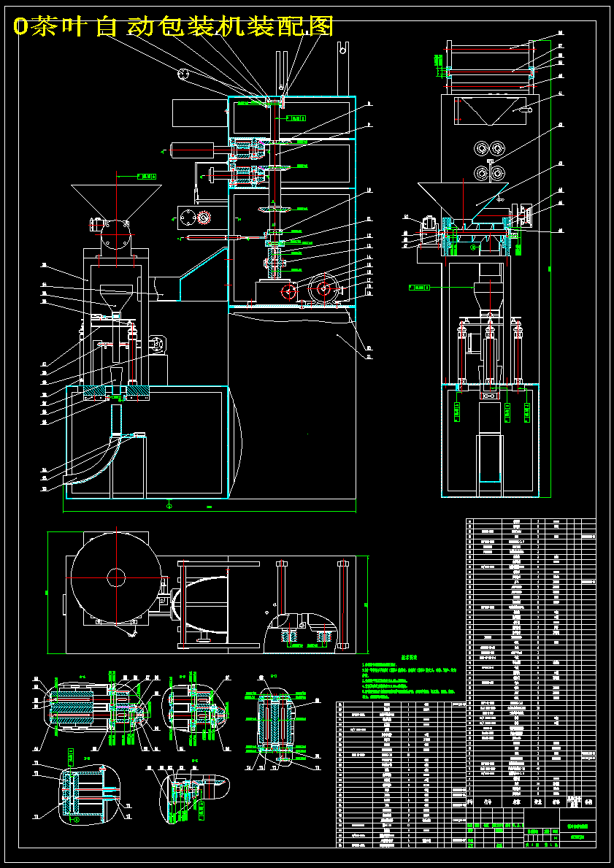The height and width of the screenshot is (868, 614).
Task: Click the small film roll circle at upper left
Action: click(x=184, y=74)
